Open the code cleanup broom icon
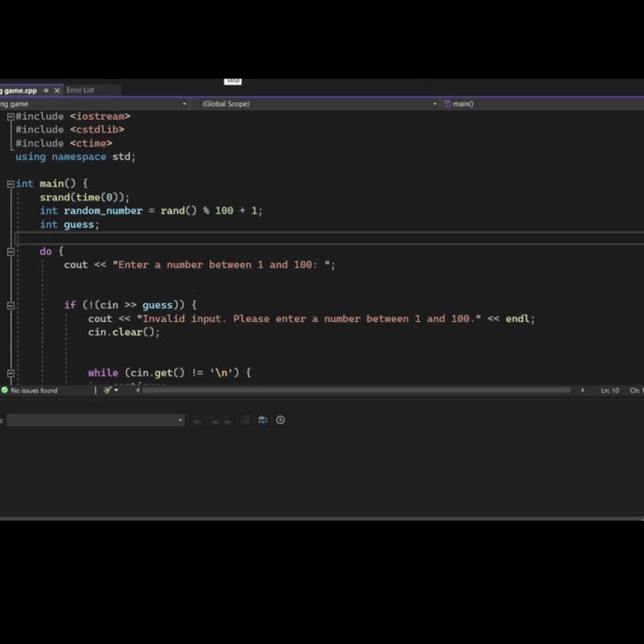Viewport: 644px width, 644px height. (107, 390)
